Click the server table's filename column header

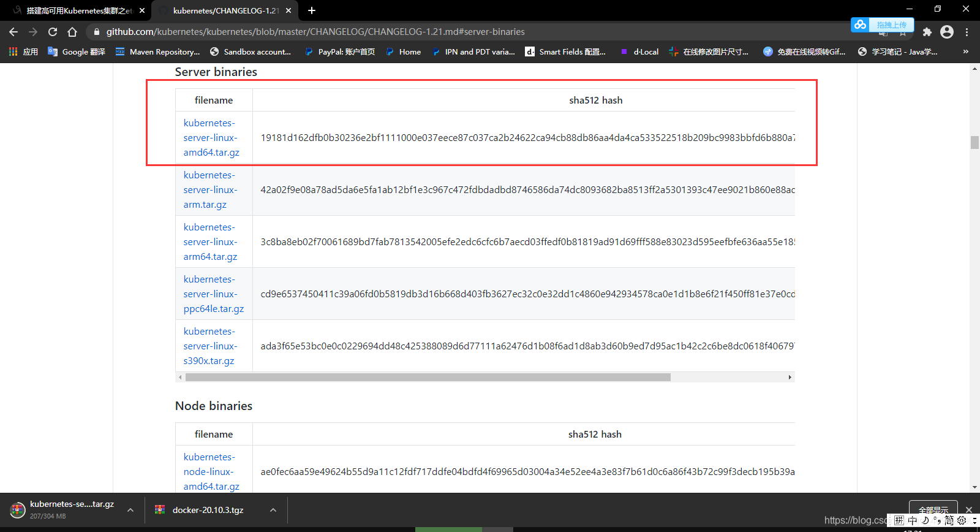coord(214,100)
